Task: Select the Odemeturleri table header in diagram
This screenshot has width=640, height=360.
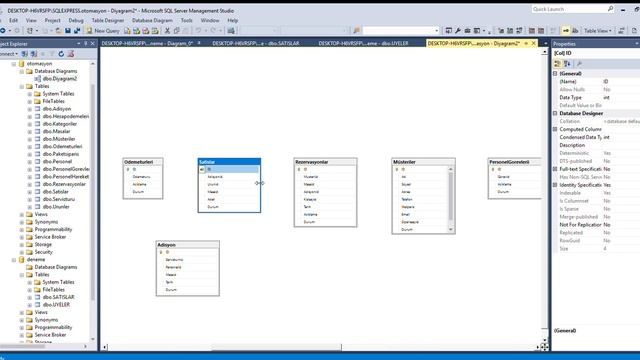Action: click(x=143, y=162)
